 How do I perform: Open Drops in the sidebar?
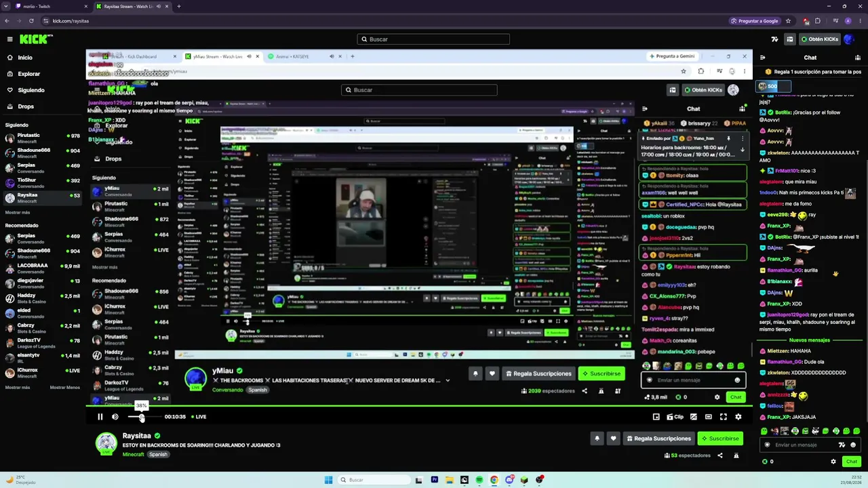click(x=26, y=106)
